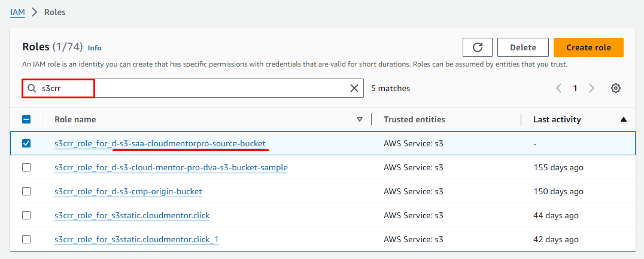Open the s3crr_role_for_s3static.cloudmentor.click role link

[132, 215]
